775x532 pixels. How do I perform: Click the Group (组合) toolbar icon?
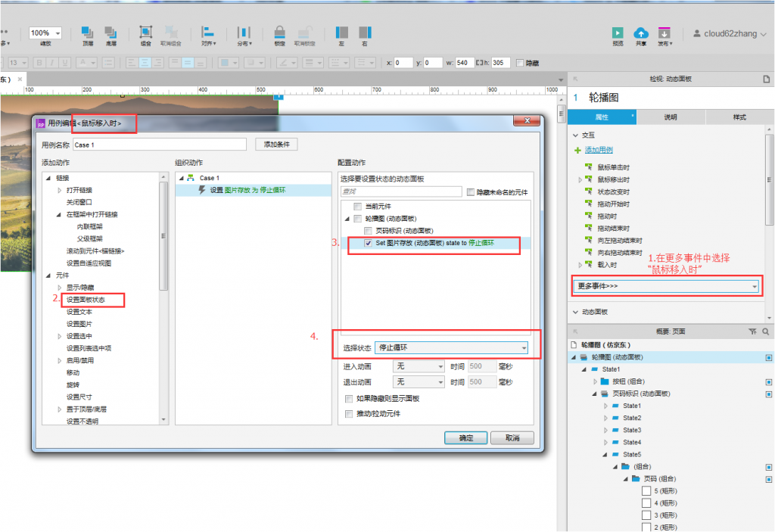click(145, 33)
